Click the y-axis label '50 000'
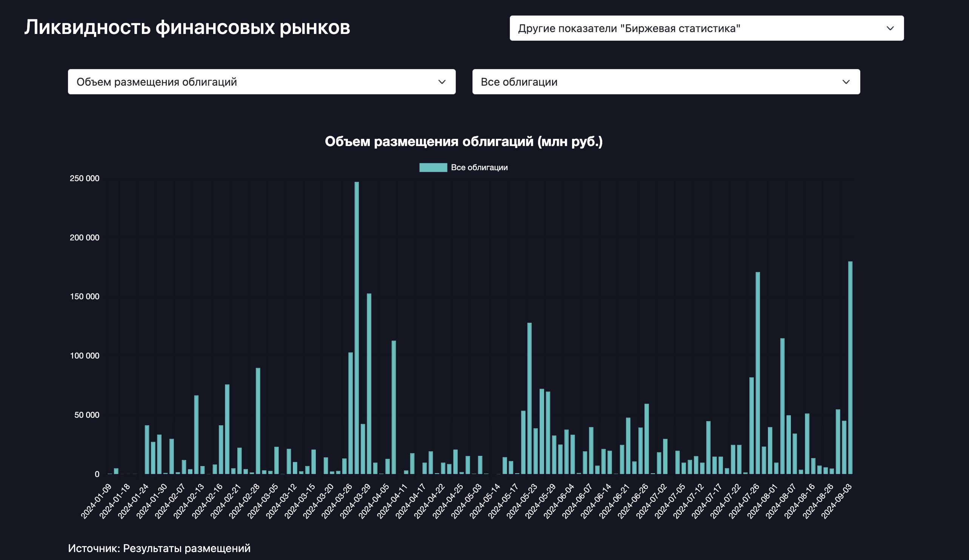This screenshot has width=969, height=560. tap(86, 415)
